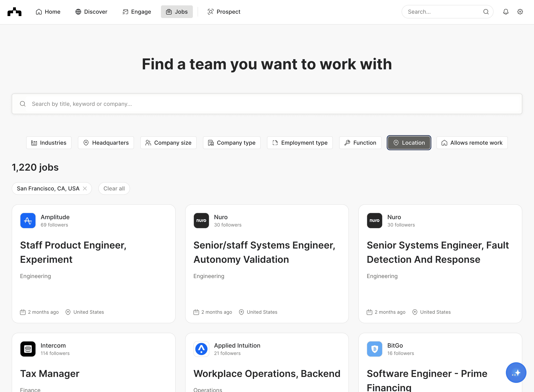
Task: Expand the Company size filter
Action: [x=168, y=143]
